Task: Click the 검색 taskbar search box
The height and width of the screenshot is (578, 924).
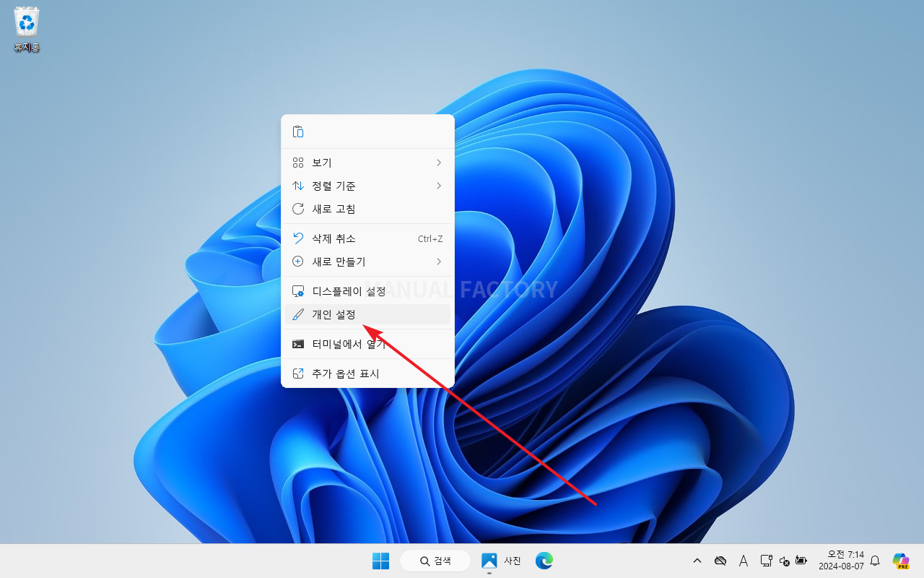Action: pyautogui.click(x=435, y=561)
